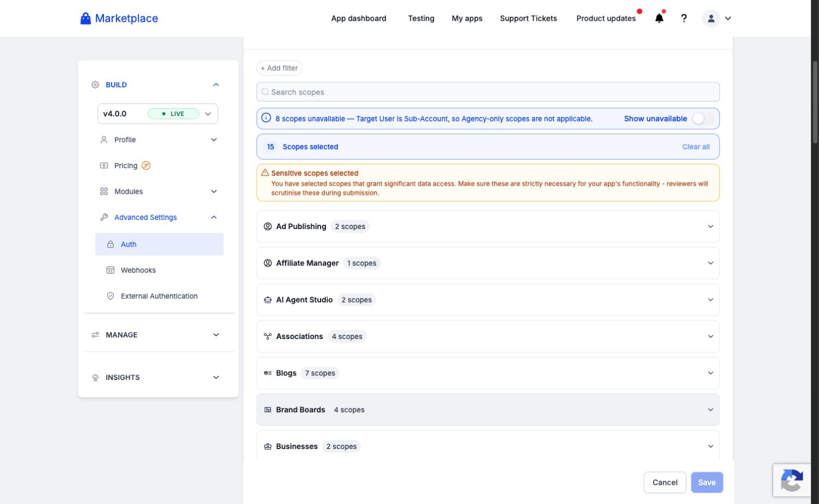Expand the Blogs scopes chevron

(710, 373)
